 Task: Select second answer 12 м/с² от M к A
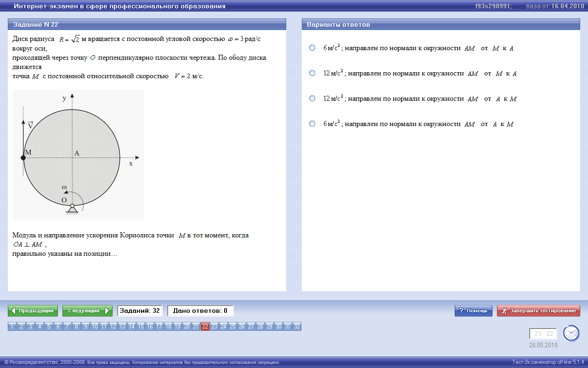coord(312,73)
